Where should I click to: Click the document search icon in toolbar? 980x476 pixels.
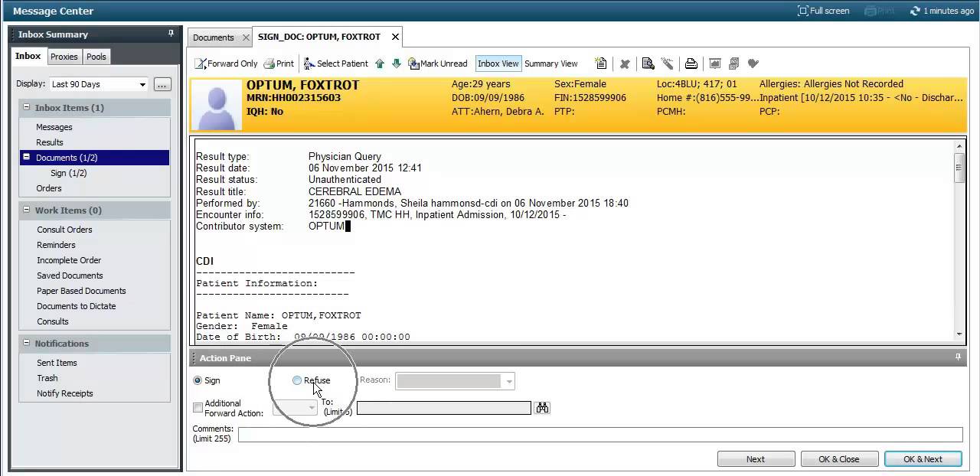(648, 64)
